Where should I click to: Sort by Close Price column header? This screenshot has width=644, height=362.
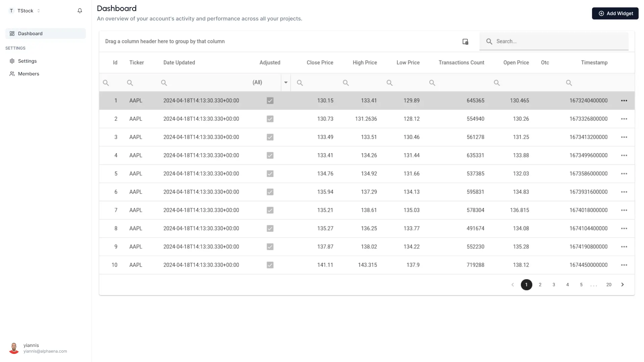click(320, 63)
